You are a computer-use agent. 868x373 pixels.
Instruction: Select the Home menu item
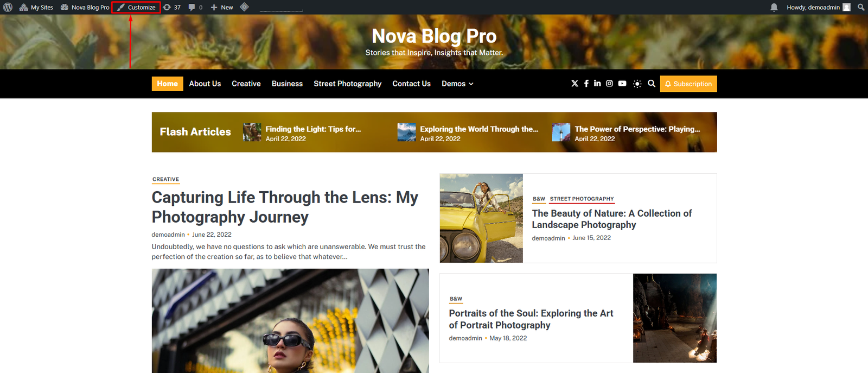pyautogui.click(x=167, y=84)
